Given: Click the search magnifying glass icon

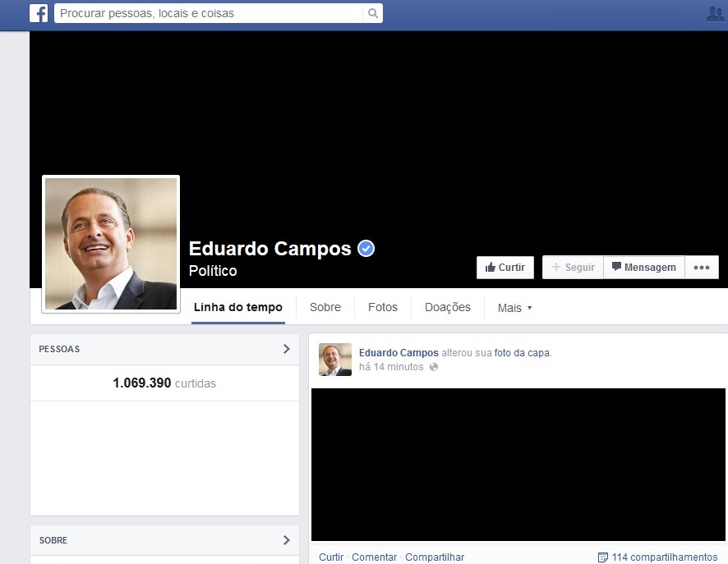Looking at the screenshot, I should (371, 14).
